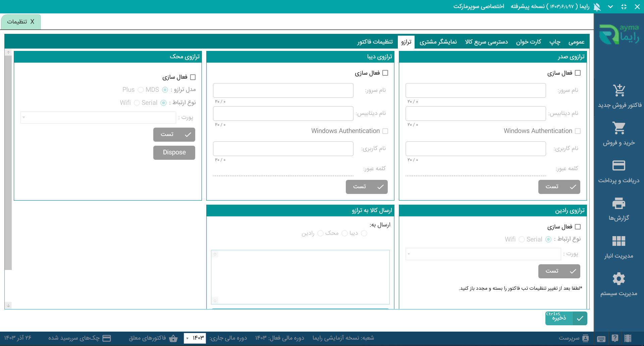The width and height of the screenshot is (644, 346).
Task: Switch to customer display tab
Action: 438,42
